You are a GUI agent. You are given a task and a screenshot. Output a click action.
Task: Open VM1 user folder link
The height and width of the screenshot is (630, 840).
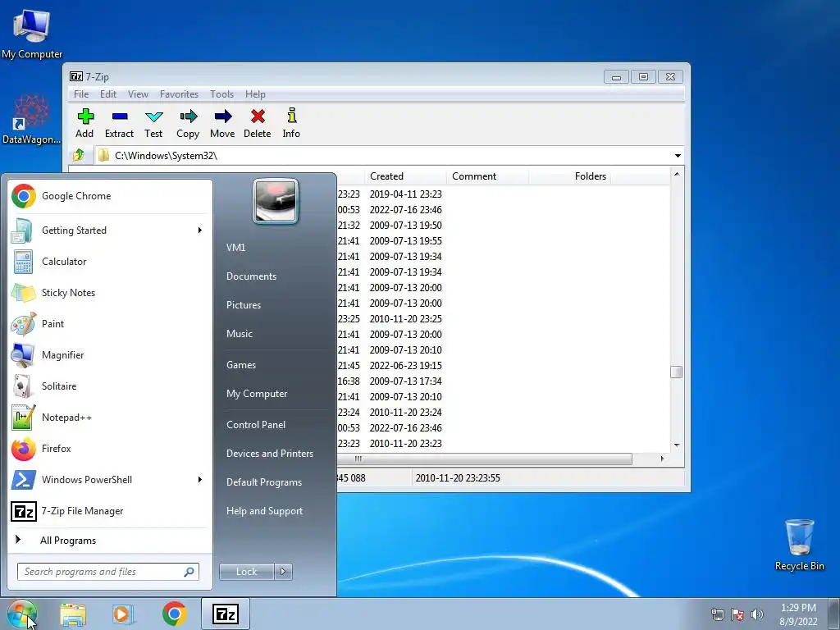coord(235,248)
